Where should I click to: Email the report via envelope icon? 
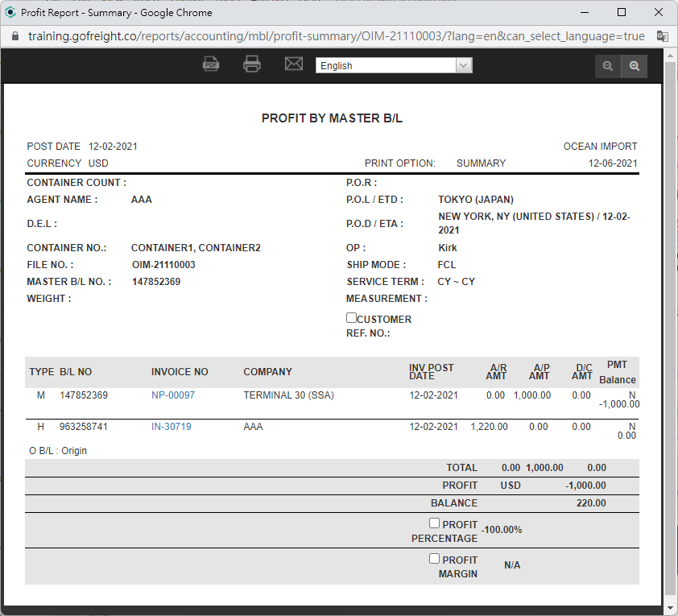[294, 64]
